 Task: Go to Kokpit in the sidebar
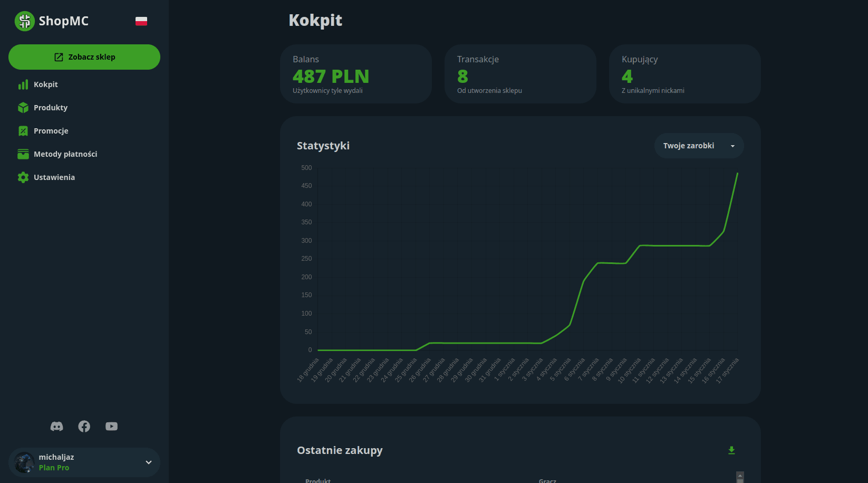click(x=46, y=84)
